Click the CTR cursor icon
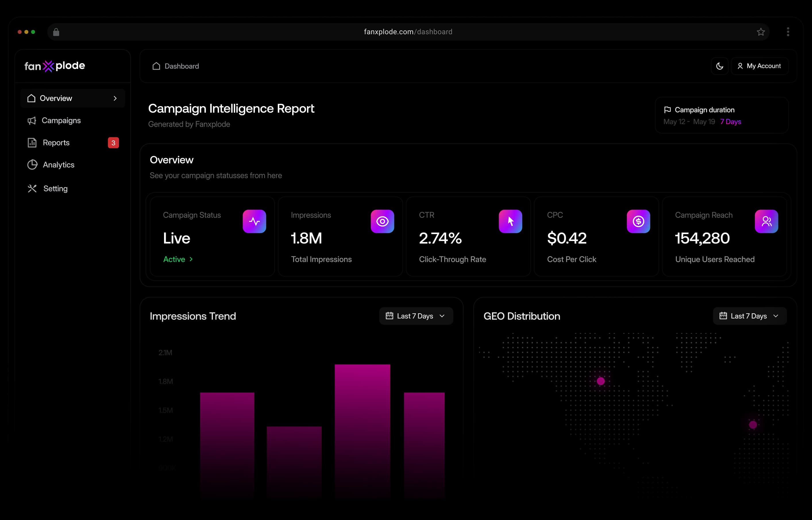The image size is (812, 520). pyautogui.click(x=510, y=221)
